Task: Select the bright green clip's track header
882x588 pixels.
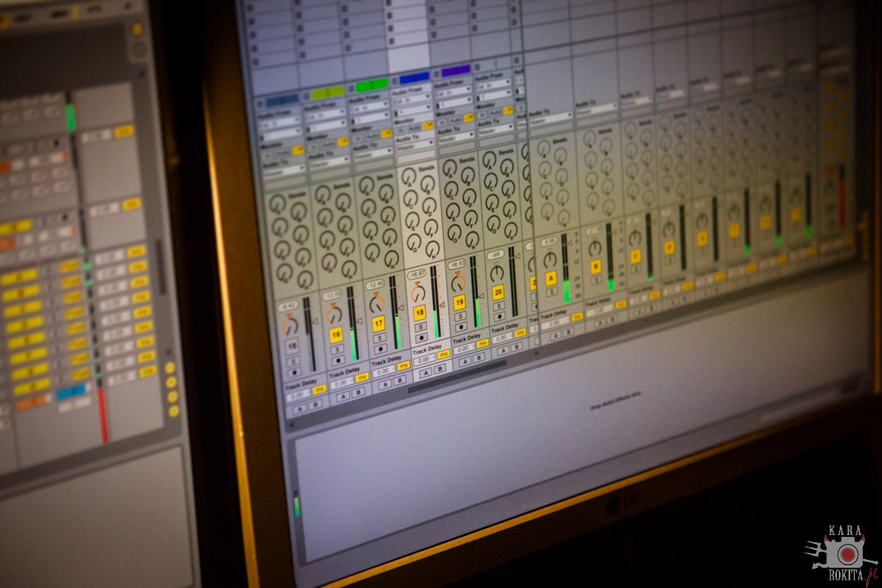Action: [x=372, y=85]
